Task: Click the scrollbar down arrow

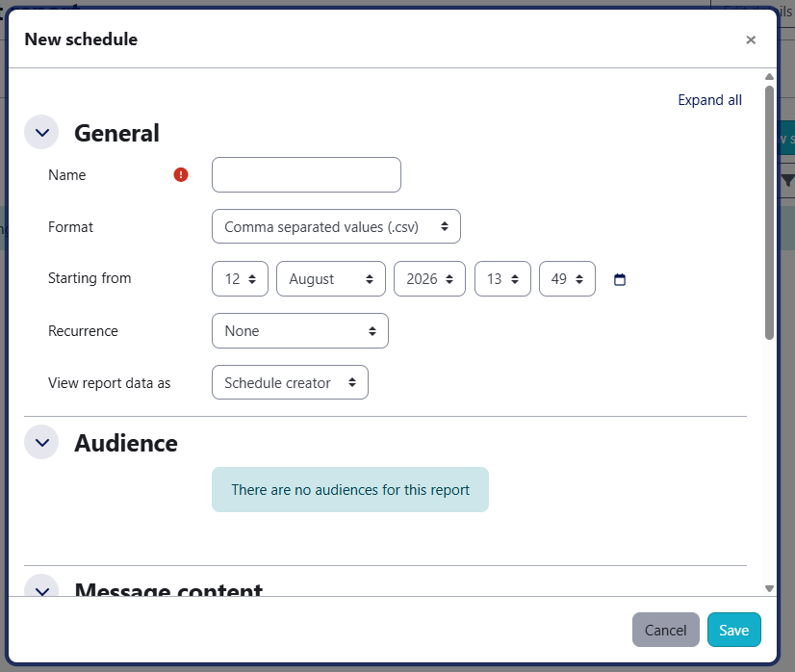Action: pyautogui.click(x=769, y=589)
